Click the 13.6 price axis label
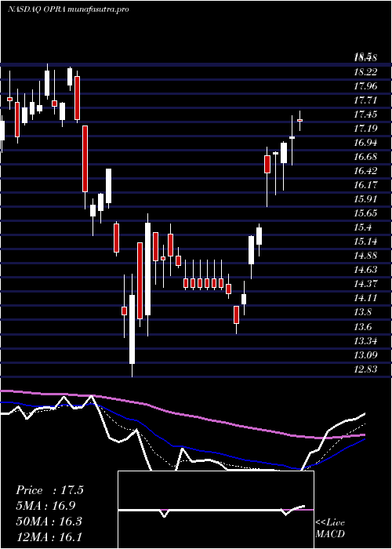The width and height of the screenshot is (392, 549). [363, 327]
